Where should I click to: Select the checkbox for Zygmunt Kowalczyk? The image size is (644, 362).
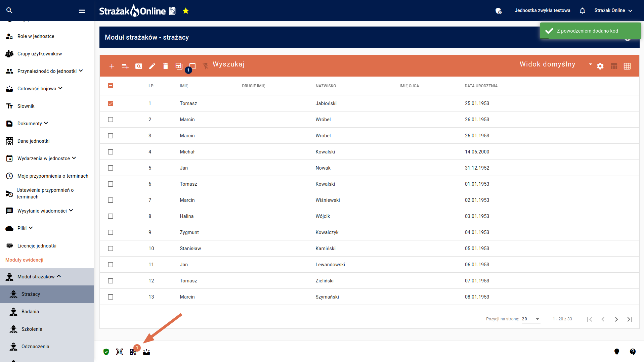coord(111,232)
